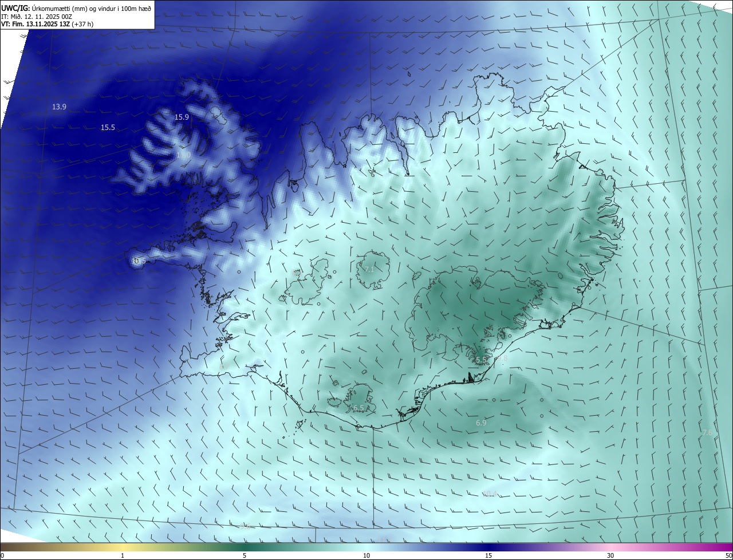This screenshot has height=560, width=733.
Task: Click the 50 tick label on the color scale
Action: coord(728,555)
